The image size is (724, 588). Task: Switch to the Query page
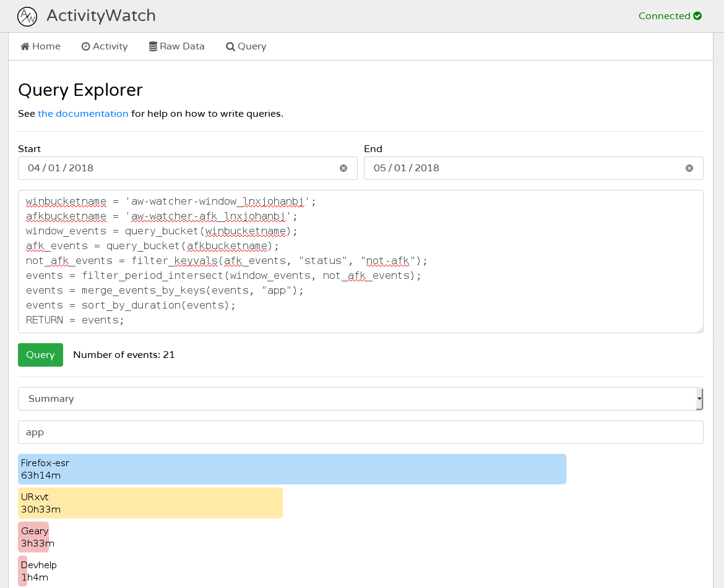pos(246,46)
